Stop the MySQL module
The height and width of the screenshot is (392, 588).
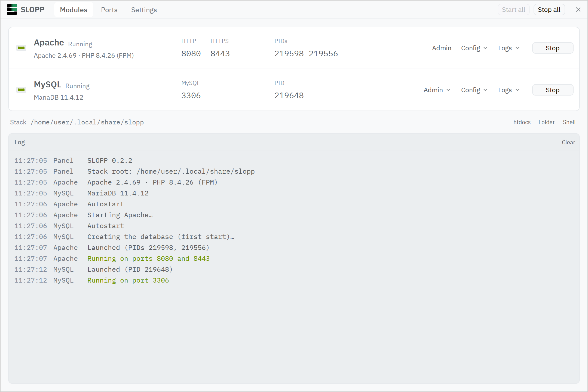[x=553, y=90]
